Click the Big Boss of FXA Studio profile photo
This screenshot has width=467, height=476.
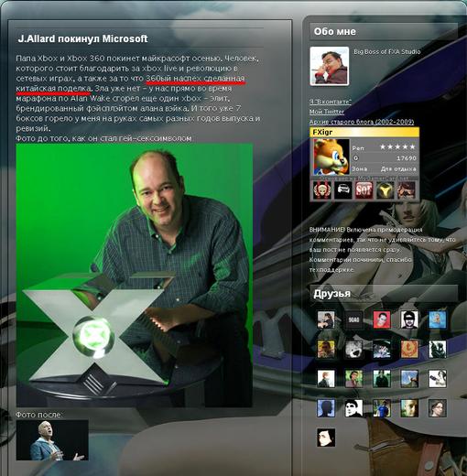[x=330, y=66]
